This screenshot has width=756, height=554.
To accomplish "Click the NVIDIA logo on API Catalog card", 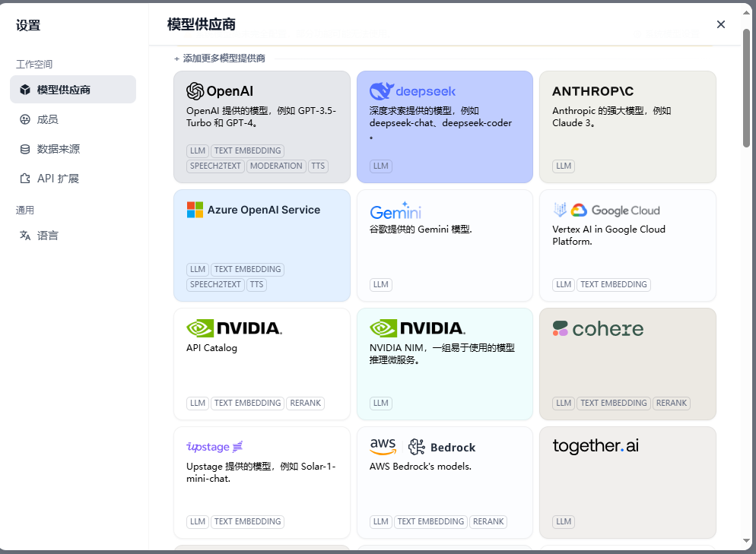I will click(x=234, y=328).
